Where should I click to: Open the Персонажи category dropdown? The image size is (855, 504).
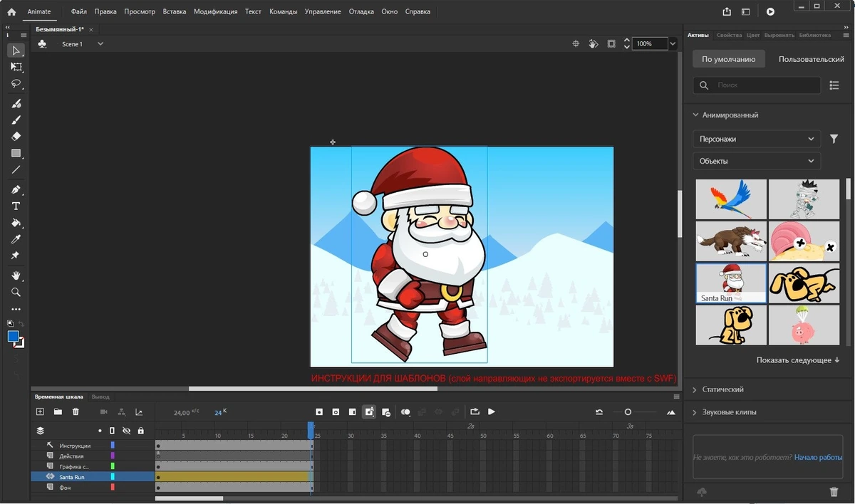pyautogui.click(x=757, y=139)
